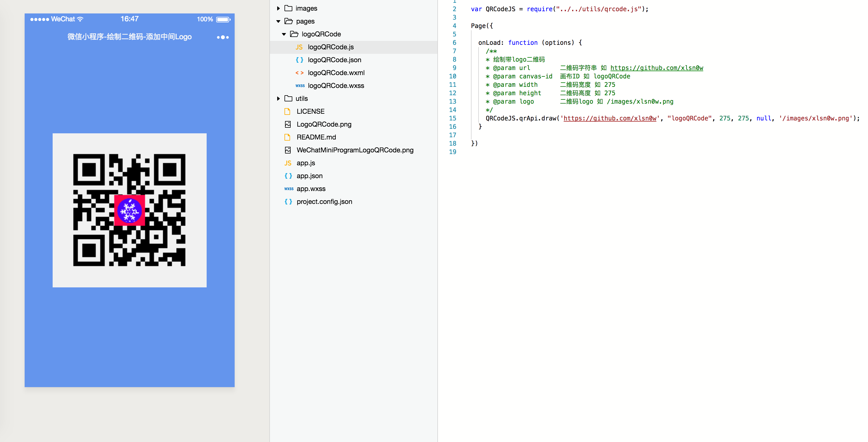
Task: Select the logoQRCode folder name
Action: point(321,34)
